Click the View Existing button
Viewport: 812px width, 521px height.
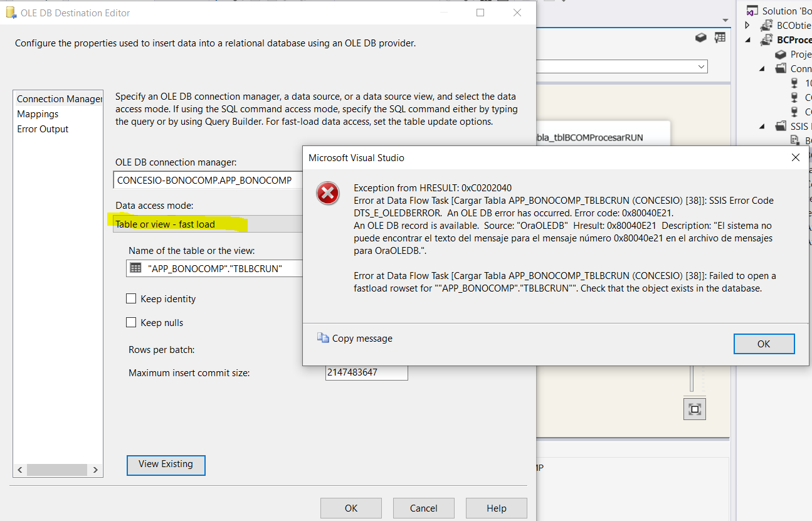tap(166, 465)
